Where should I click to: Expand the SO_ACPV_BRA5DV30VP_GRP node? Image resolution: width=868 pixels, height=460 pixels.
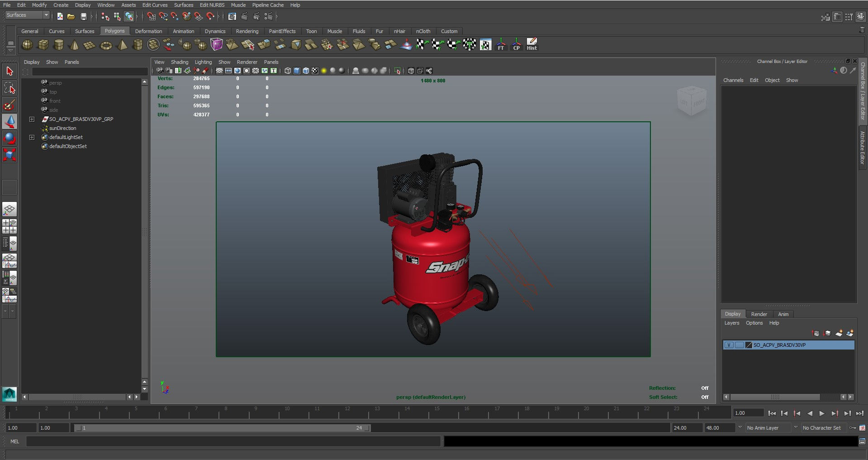pyautogui.click(x=32, y=119)
